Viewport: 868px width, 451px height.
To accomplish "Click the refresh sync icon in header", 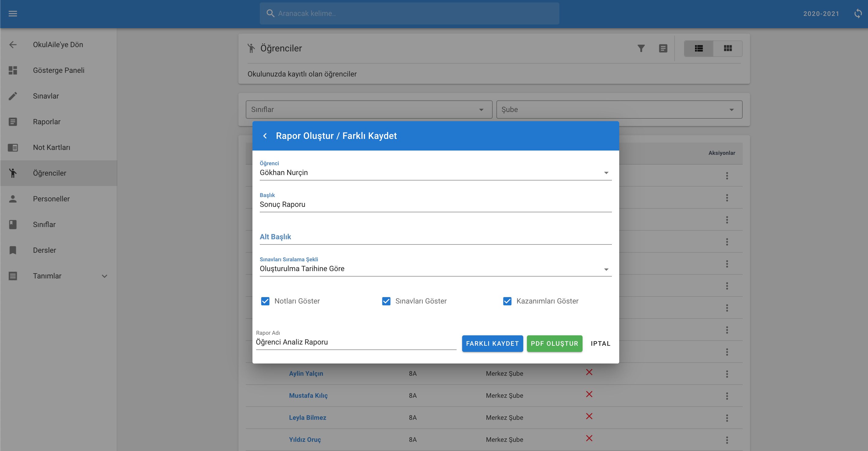I will [x=858, y=13].
